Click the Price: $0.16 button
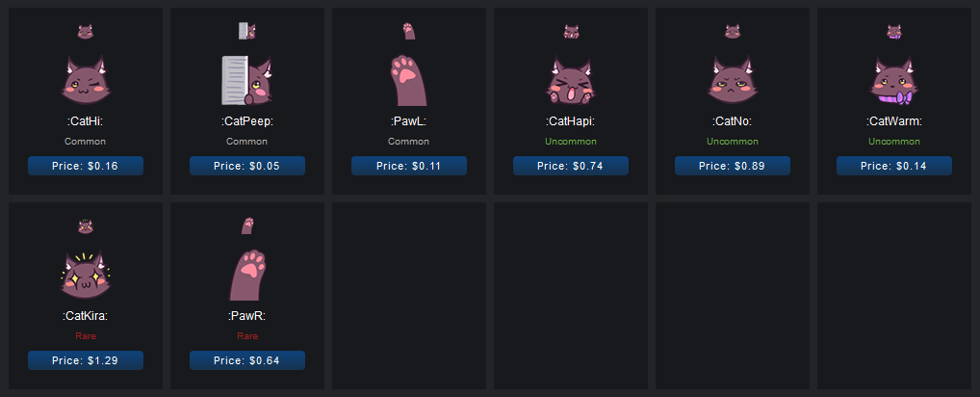The height and width of the screenshot is (397, 980). [x=86, y=166]
